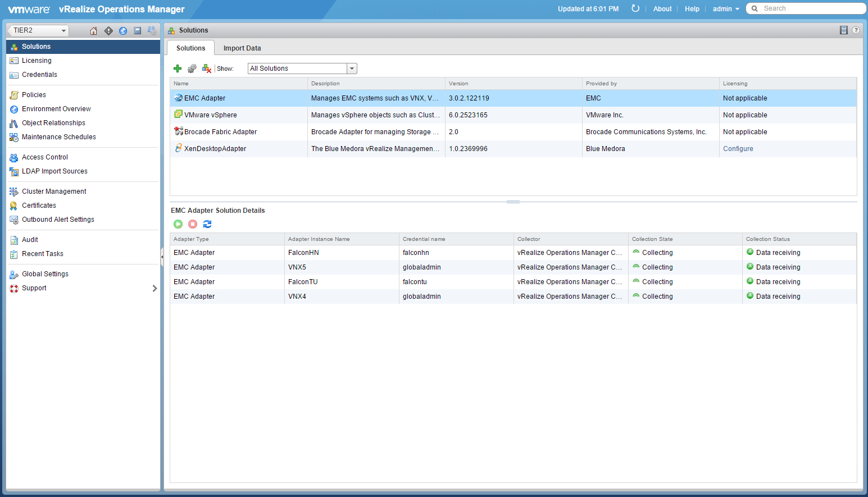Viewport: 868px width, 497px height.
Task: Click the Configure link for XenDesktopAdapter
Action: click(x=738, y=149)
